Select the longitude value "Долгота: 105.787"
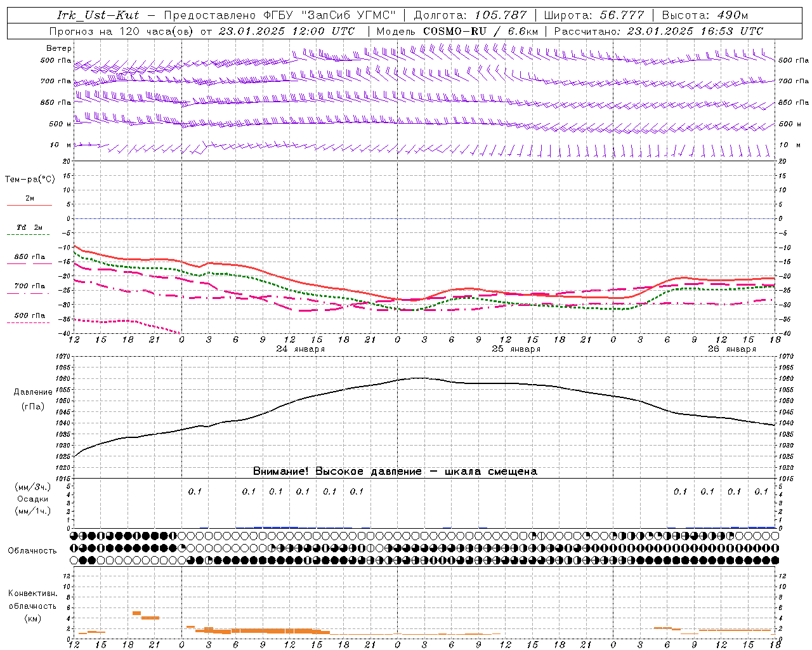Screen dimensions: 812x650 pyautogui.click(x=470, y=15)
